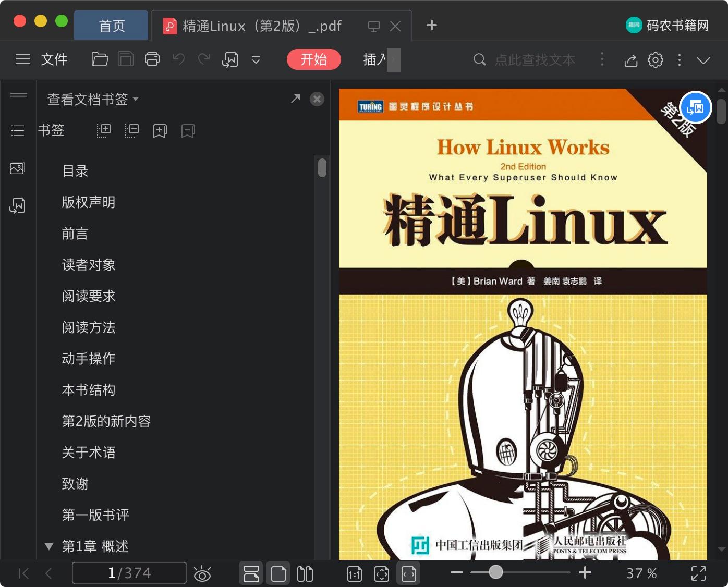Delete bookmark icon in panel
728x587 pixels.
pos(188,131)
